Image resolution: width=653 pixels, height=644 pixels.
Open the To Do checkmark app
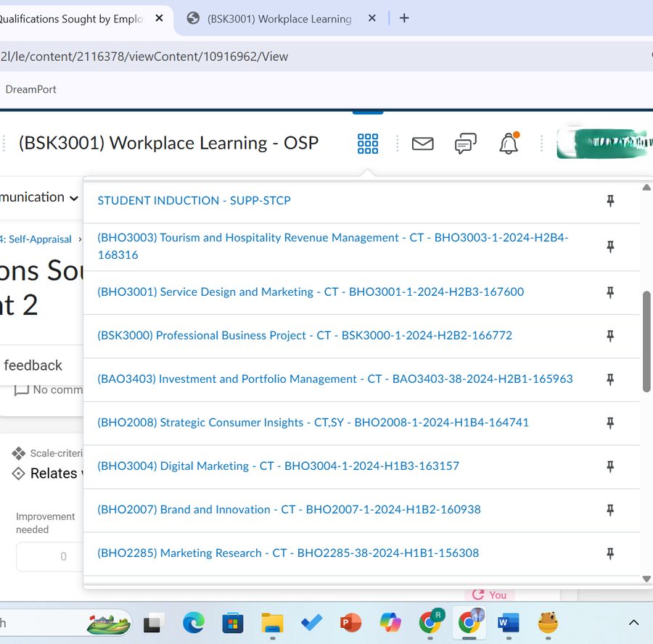pyautogui.click(x=311, y=623)
